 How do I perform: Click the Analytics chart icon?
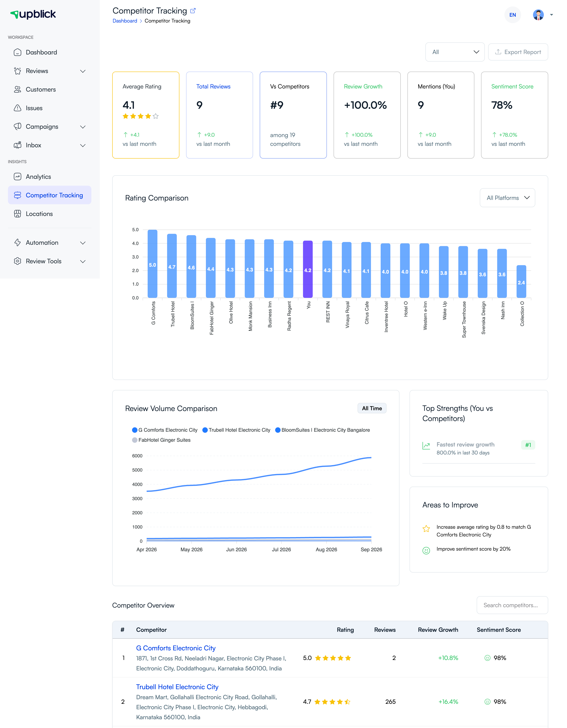(x=17, y=177)
